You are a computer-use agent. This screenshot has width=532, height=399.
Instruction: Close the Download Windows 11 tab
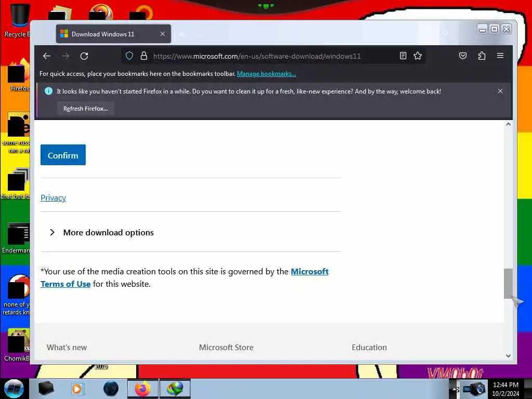163,34
